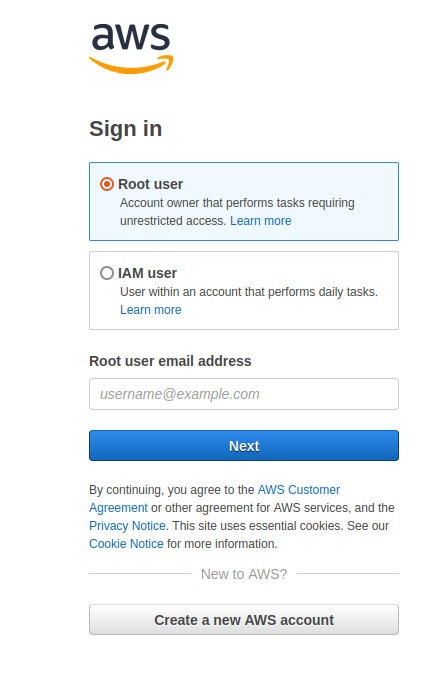Click the Root user email address label
The height and width of the screenshot is (686, 446).
[170, 361]
